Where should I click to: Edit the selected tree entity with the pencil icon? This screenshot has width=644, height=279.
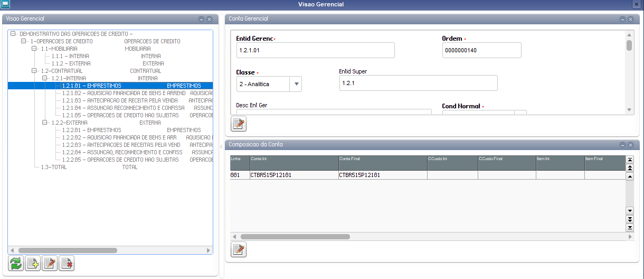point(50,263)
